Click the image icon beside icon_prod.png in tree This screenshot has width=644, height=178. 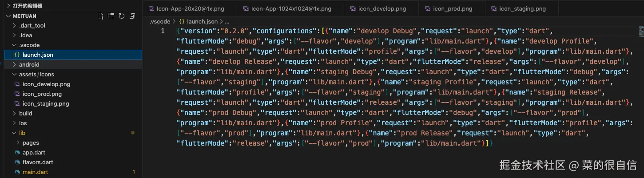[17, 94]
